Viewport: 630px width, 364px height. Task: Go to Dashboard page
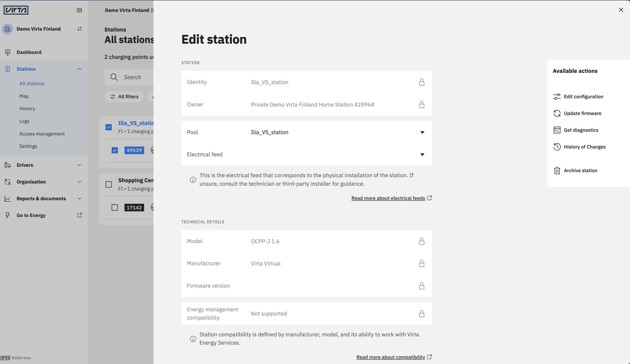coord(29,52)
